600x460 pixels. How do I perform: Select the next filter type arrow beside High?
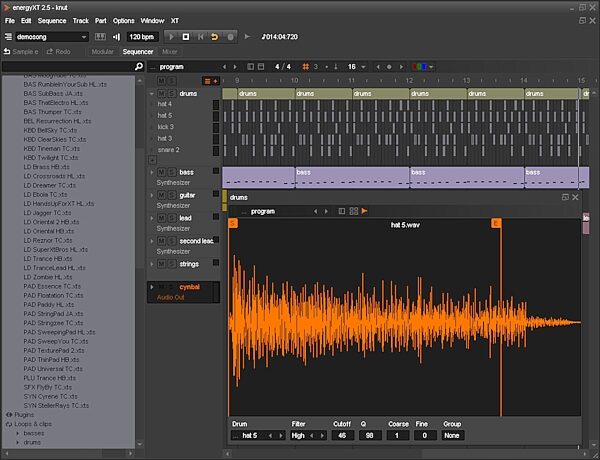[x=322, y=436]
